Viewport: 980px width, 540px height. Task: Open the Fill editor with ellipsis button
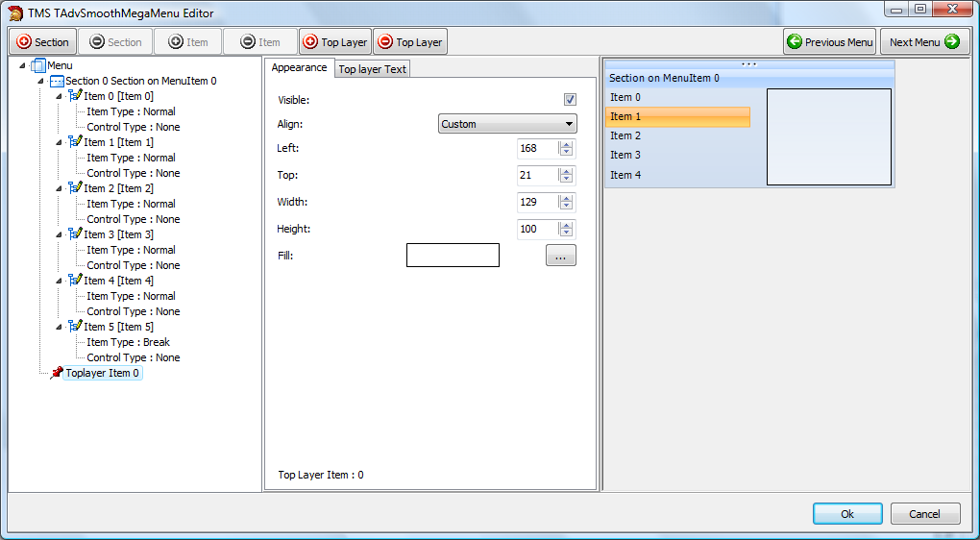(x=561, y=255)
